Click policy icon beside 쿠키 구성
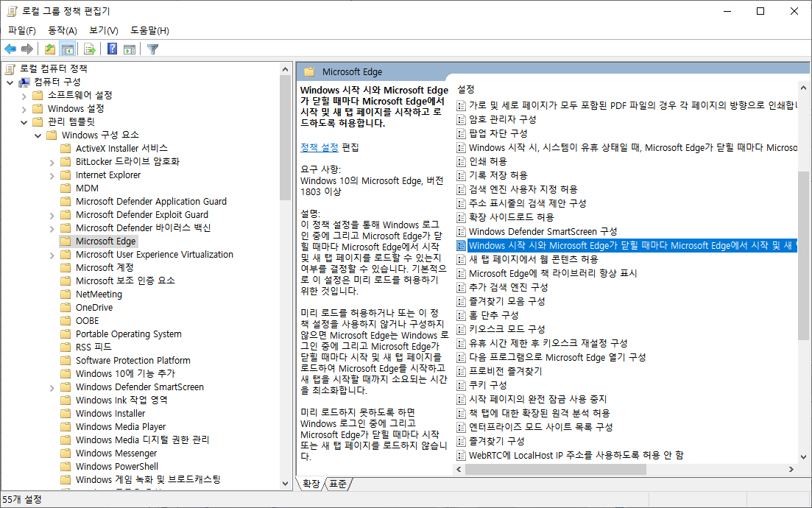Screen dimensions: 812x508 click(x=461, y=385)
